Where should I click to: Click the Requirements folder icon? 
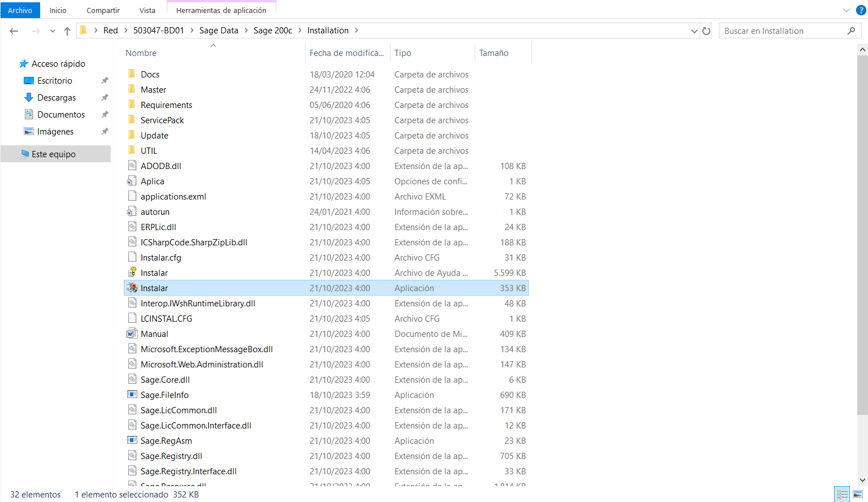[x=132, y=105]
